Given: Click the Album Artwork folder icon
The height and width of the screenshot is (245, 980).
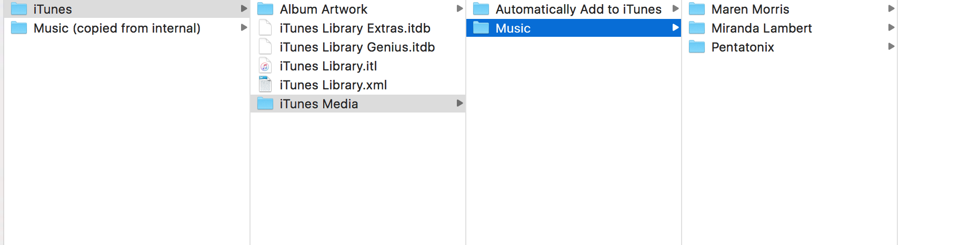Looking at the screenshot, I should click(265, 9).
